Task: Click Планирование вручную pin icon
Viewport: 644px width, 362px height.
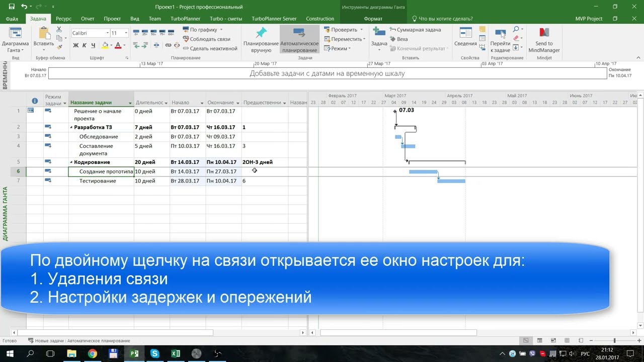Action: pos(261,33)
